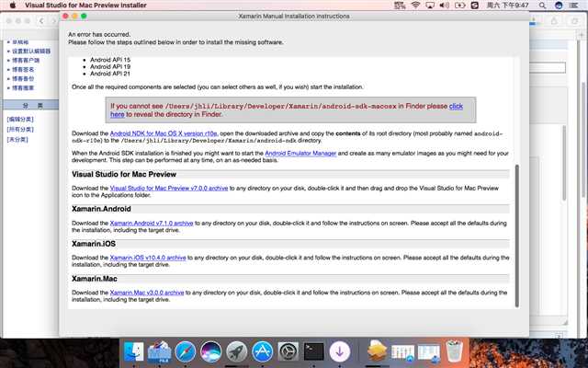This screenshot has width=588, height=368.
Task: Open Spotlight search magnifier
Action: [542, 6]
